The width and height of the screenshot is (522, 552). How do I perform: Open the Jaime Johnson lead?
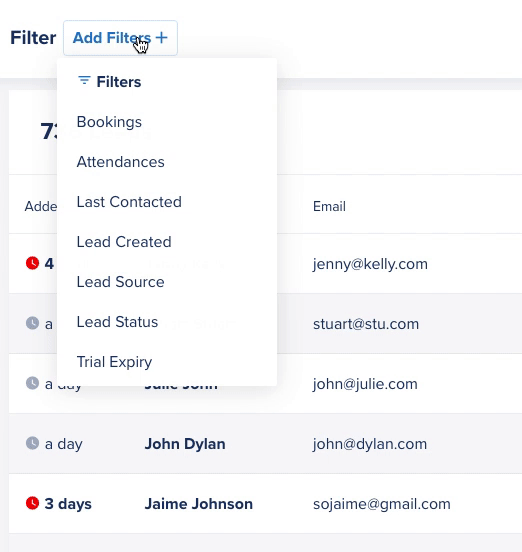(x=199, y=504)
